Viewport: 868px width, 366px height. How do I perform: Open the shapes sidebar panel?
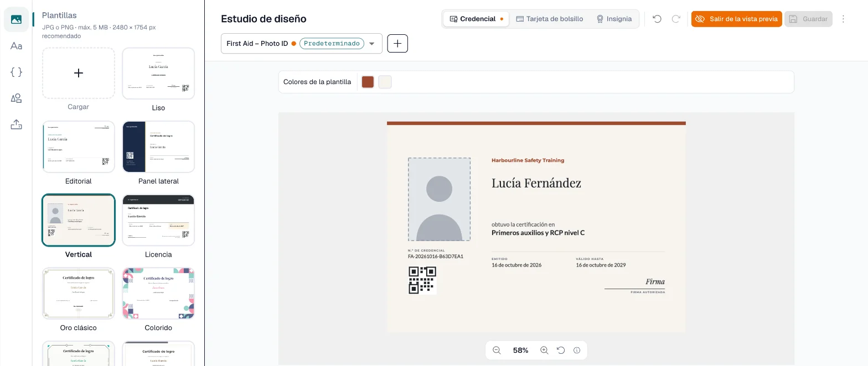pyautogui.click(x=16, y=98)
